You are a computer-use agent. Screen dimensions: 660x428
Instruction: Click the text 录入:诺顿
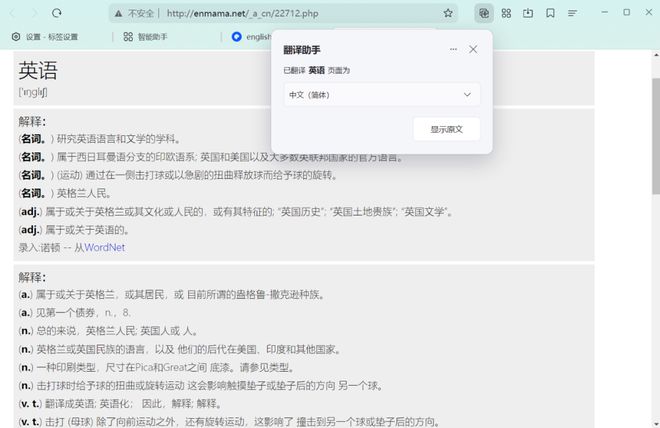click(x=39, y=247)
